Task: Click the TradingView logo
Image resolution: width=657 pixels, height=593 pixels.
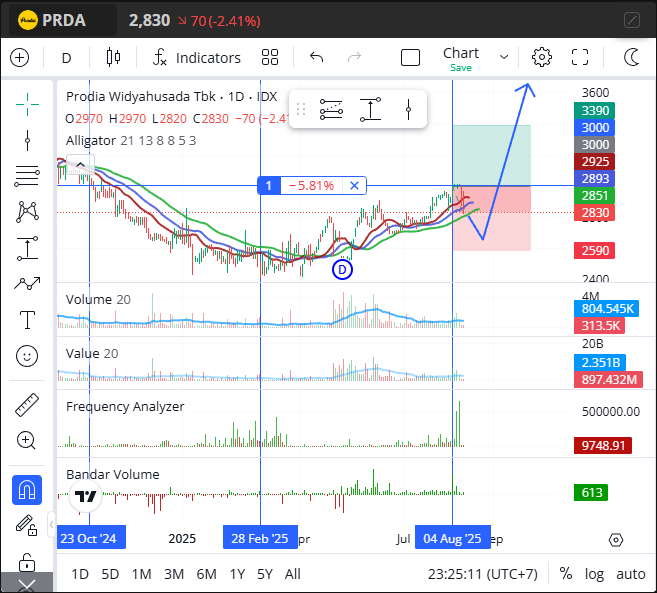Action: point(85,496)
